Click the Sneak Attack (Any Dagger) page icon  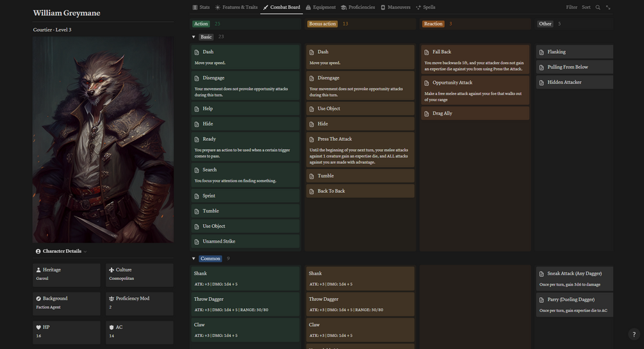[x=541, y=274]
